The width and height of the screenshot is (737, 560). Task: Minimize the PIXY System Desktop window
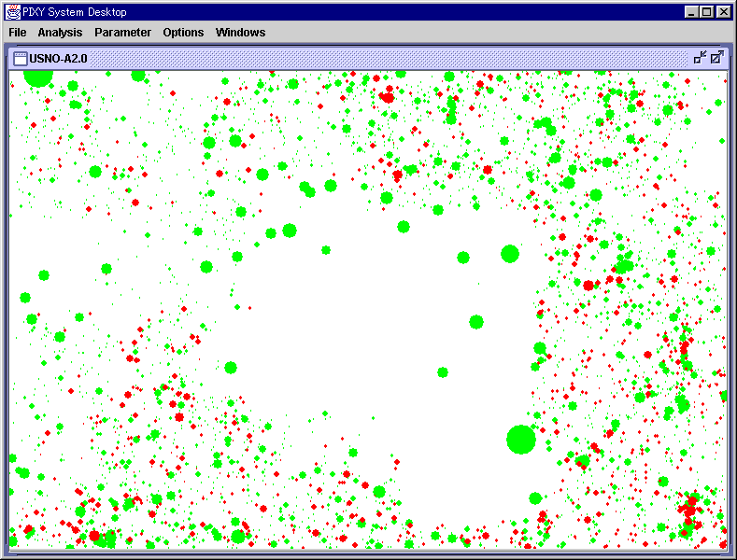[x=690, y=12]
